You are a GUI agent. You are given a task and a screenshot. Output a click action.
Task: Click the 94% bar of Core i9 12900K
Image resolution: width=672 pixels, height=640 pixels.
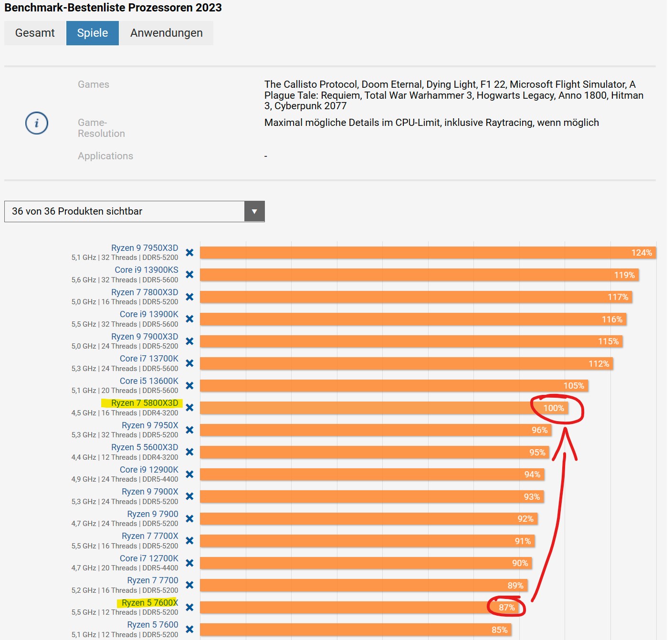pos(372,474)
